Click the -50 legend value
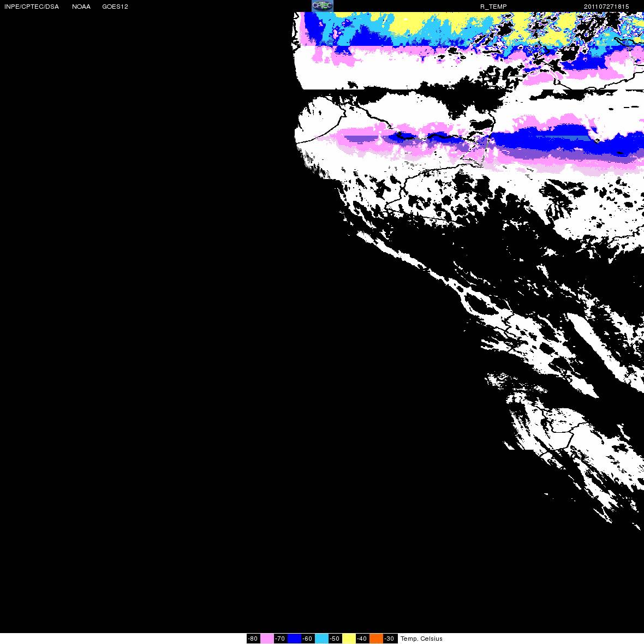The width and height of the screenshot is (644, 644). coord(335,639)
